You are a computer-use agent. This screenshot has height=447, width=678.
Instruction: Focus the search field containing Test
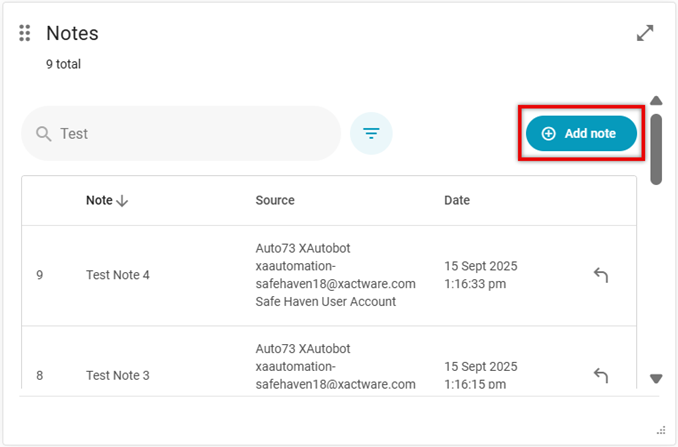[190, 134]
